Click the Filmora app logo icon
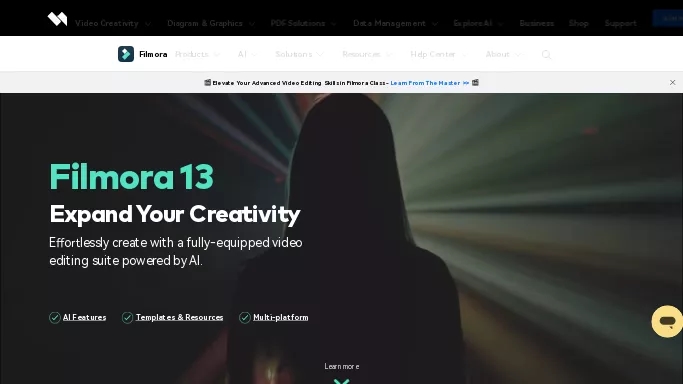This screenshot has height=384, width=683. point(126,54)
